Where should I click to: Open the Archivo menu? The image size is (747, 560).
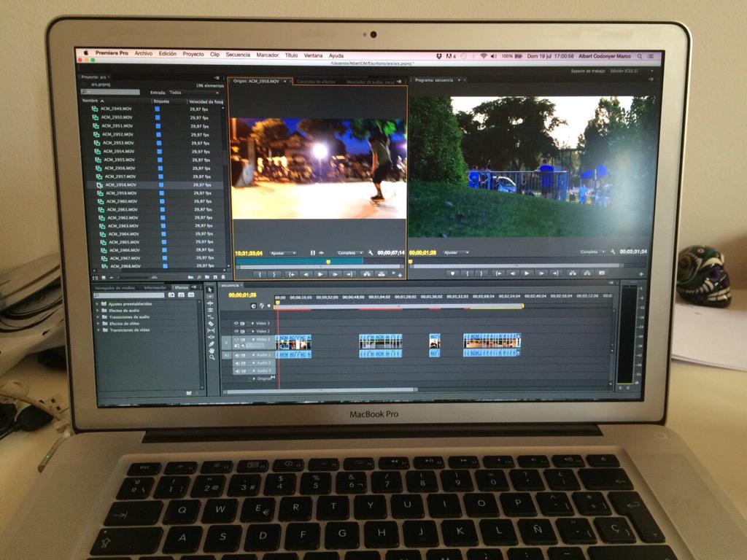click(x=144, y=53)
